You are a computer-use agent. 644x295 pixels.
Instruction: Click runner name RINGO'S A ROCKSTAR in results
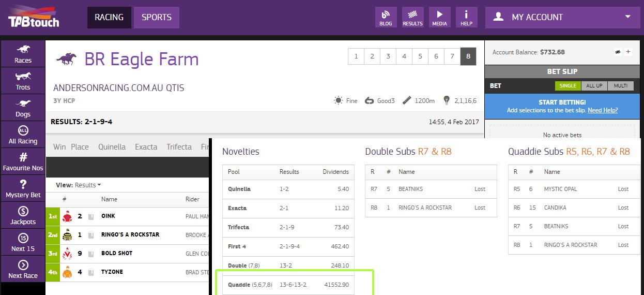pos(130,234)
